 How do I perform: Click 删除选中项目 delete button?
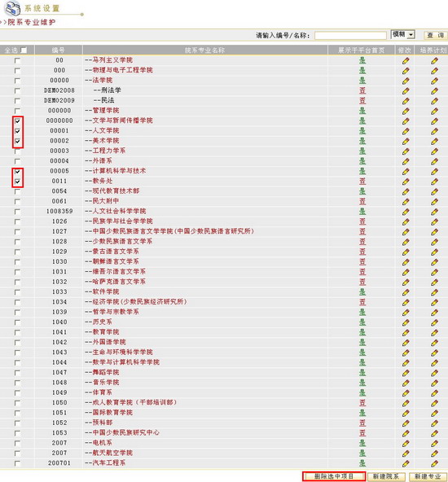(x=334, y=476)
